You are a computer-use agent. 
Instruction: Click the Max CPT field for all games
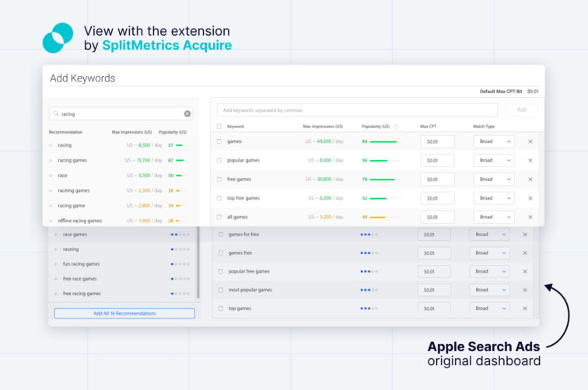tap(437, 217)
